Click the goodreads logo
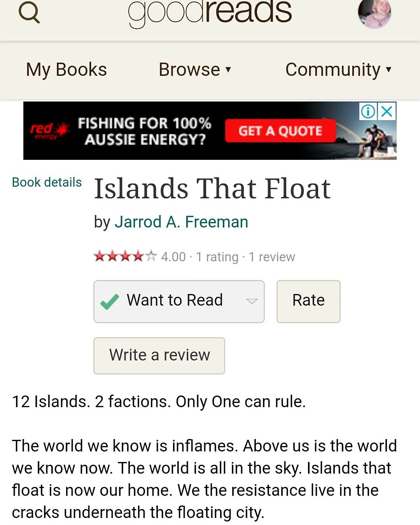This screenshot has width=420, height=525. [x=210, y=12]
